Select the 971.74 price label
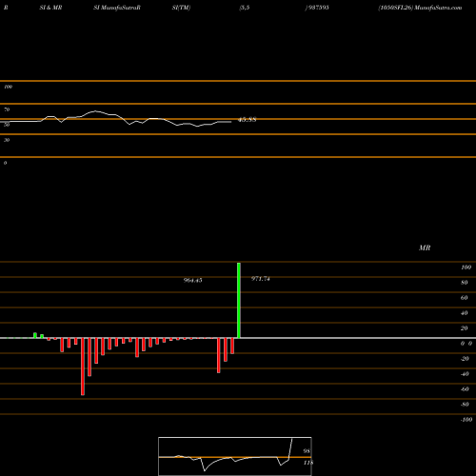 (261, 279)
